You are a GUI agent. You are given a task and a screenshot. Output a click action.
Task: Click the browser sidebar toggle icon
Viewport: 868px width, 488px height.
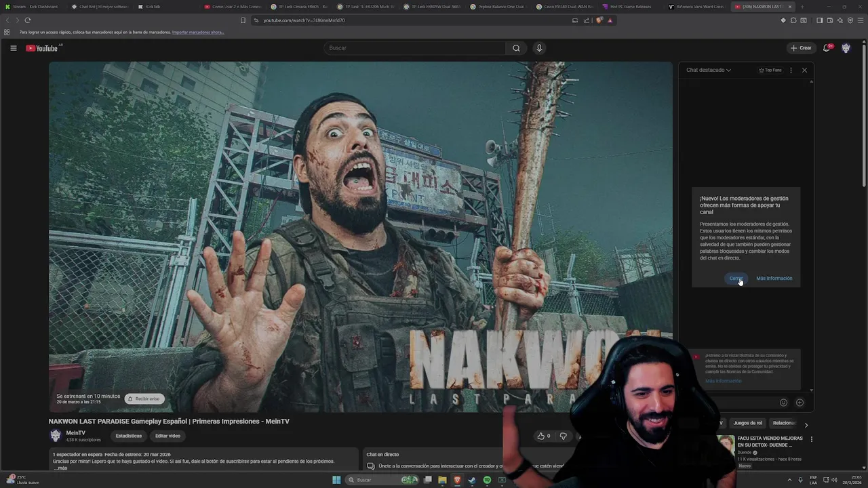pyautogui.click(x=819, y=20)
